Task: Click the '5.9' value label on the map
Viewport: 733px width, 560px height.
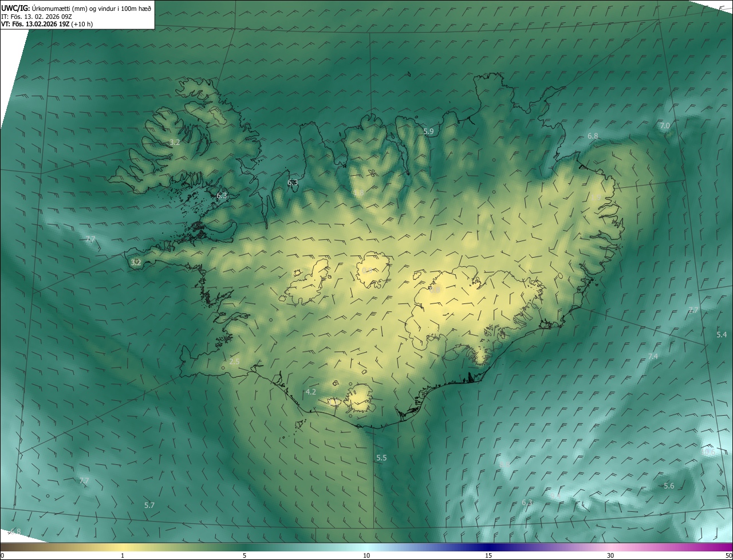Action: click(x=428, y=132)
